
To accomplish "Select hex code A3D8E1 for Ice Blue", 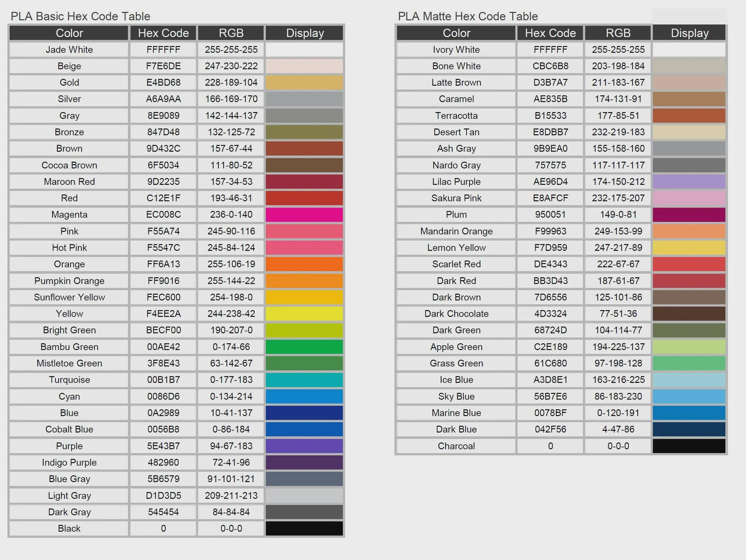I will 550,380.
